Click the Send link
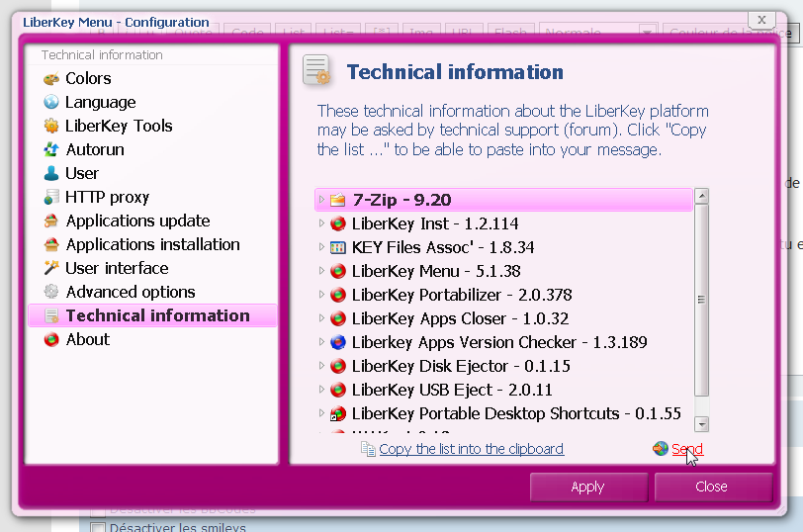This screenshot has width=803, height=532. click(x=686, y=449)
